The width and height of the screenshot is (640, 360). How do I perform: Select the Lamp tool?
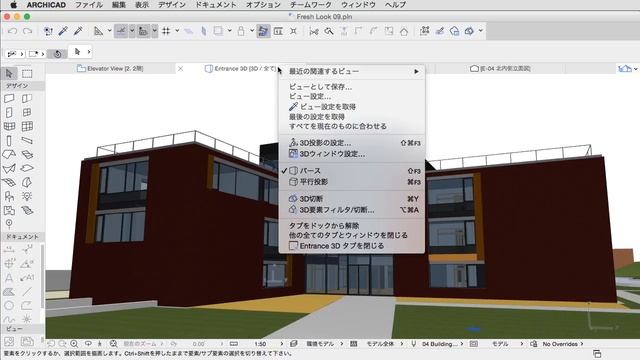[x=27, y=196]
